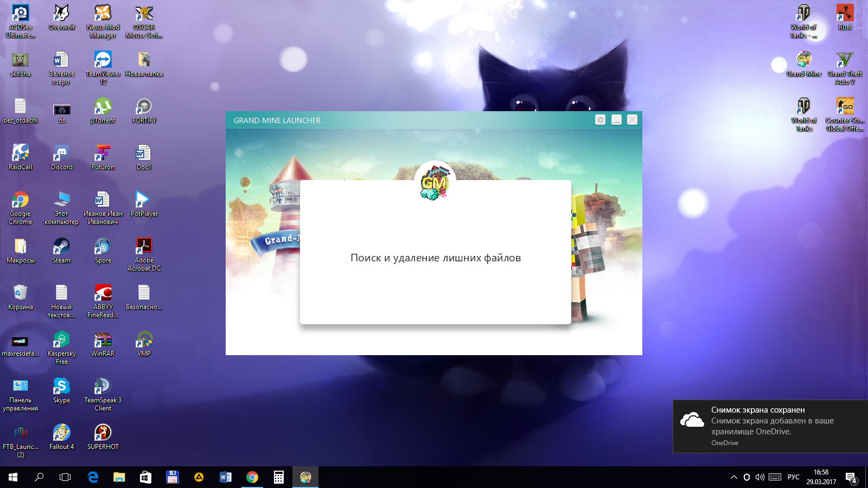Open the Иванов Иван Иванович document
This screenshot has width=868, height=488.
point(103,208)
